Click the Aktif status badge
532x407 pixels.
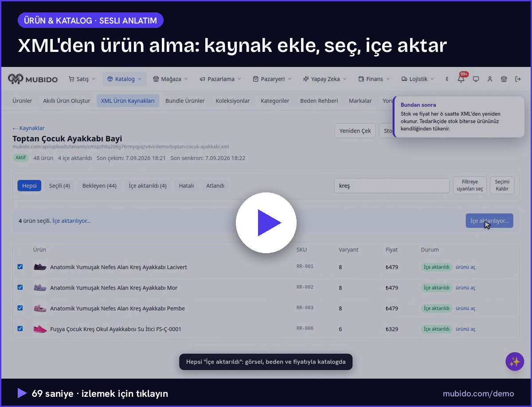coord(21,158)
